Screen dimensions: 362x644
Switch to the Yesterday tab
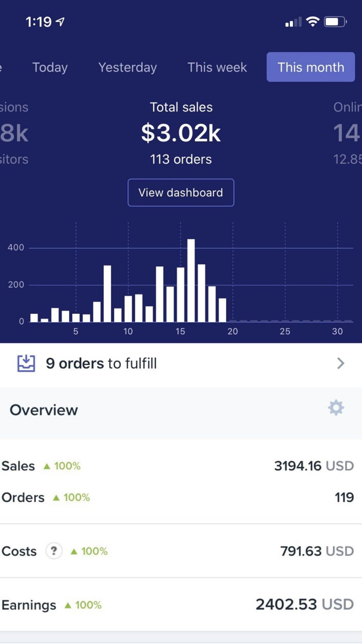coord(127,67)
